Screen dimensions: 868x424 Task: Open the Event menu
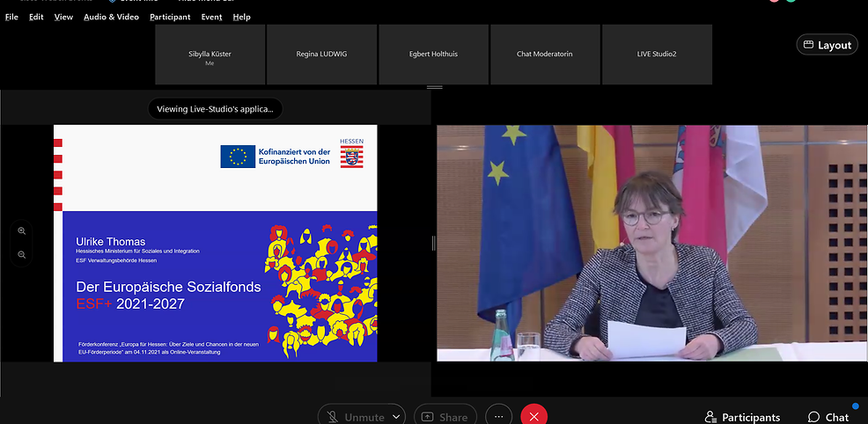point(211,17)
